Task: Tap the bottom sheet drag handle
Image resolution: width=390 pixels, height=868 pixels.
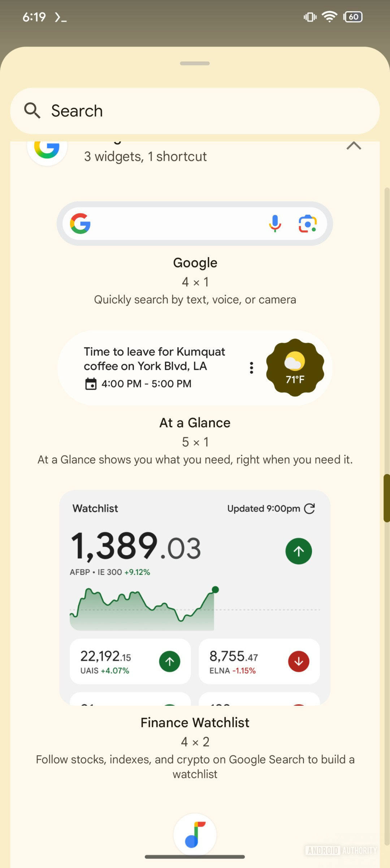Action: (x=195, y=63)
